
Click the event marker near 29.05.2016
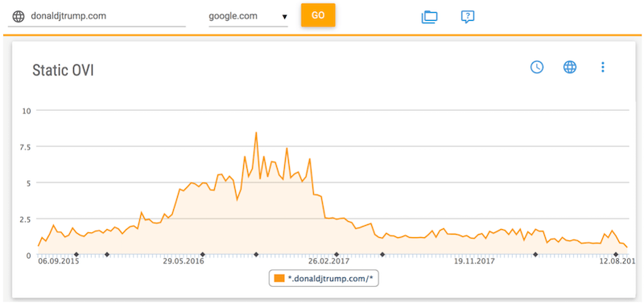pyautogui.click(x=202, y=255)
